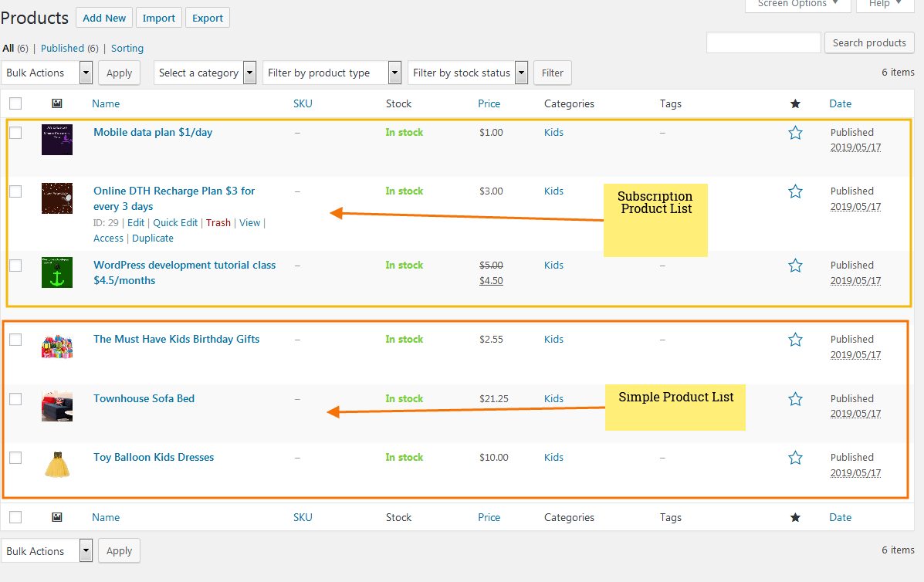Click the search products input field
This screenshot has width=924, height=582.
pos(763,43)
